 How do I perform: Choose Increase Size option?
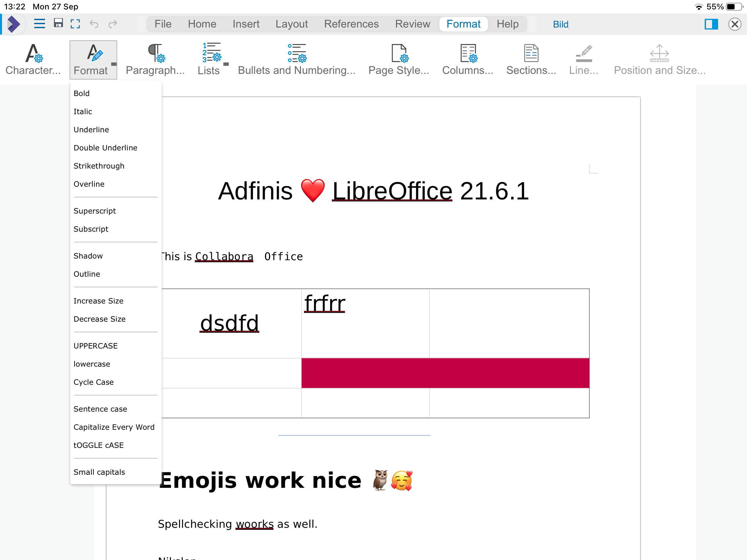pyautogui.click(x=116, y=301)
